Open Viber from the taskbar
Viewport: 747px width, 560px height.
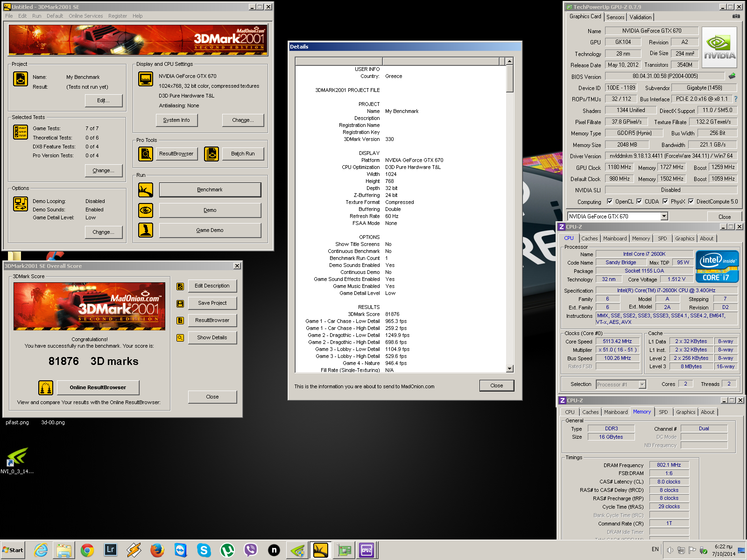coord(251,551)
